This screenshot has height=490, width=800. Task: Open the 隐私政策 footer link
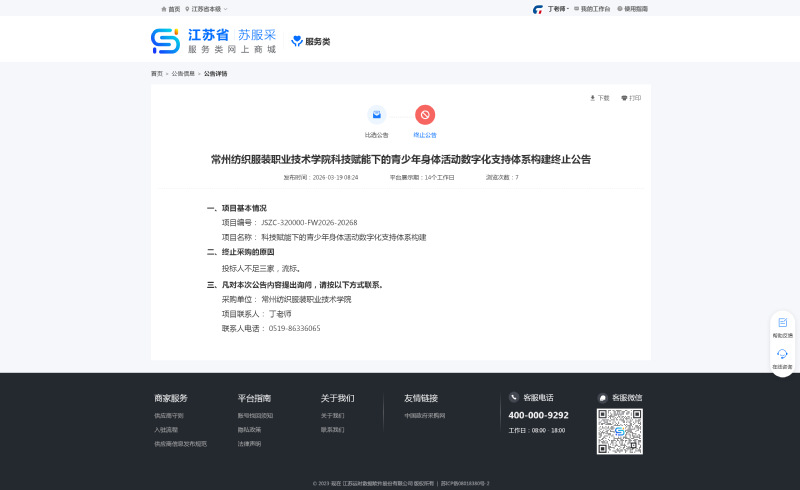pos(249,429)
